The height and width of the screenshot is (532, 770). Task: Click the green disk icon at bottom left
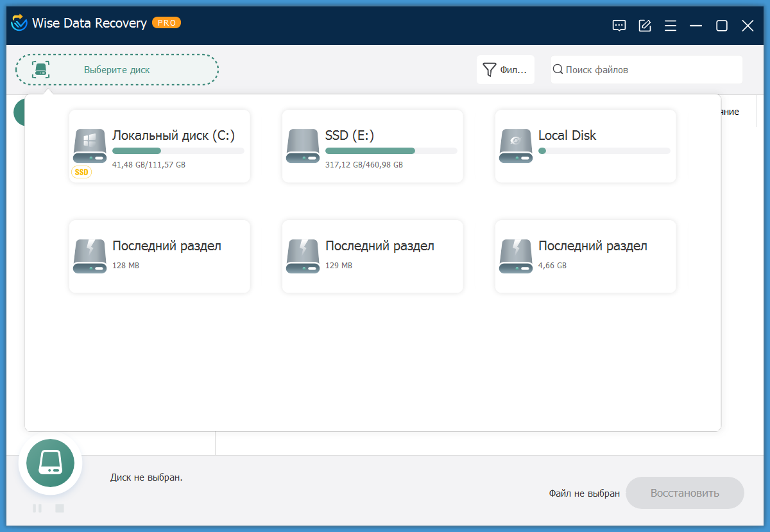point(50,462)
